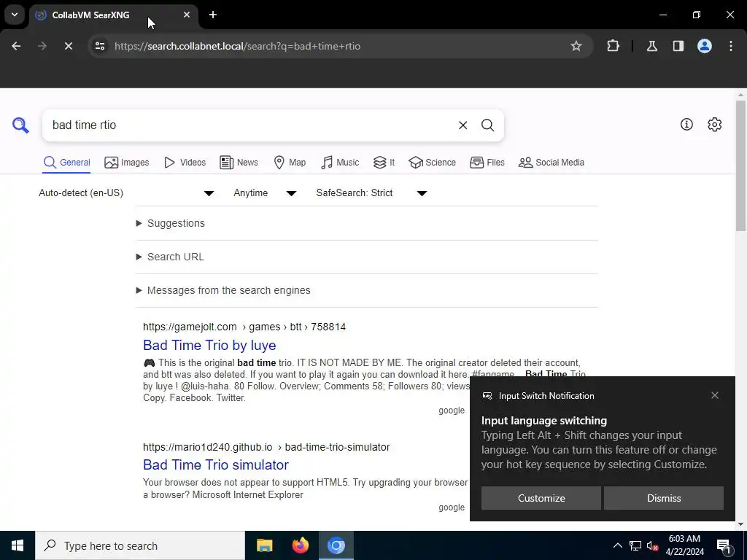Screen dimensions: 747x560
Task: Open a new browser tab
Action: pyautogui.click(x=213, y=15)
